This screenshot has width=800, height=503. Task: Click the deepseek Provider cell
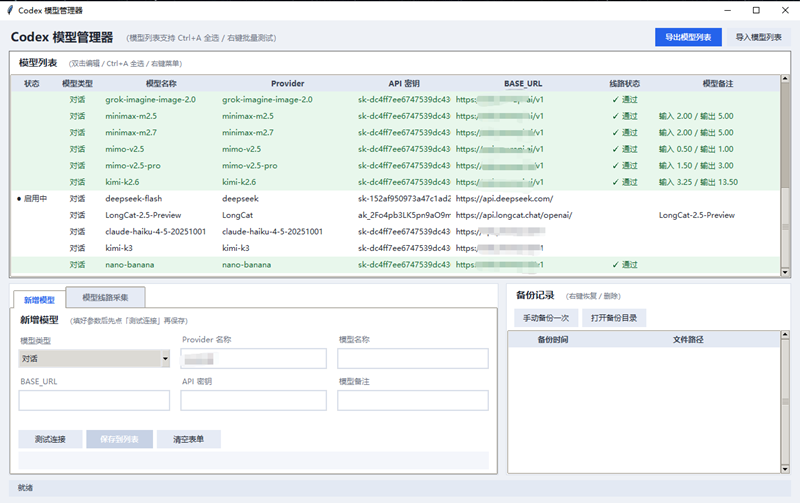click(x=240, y=198)
